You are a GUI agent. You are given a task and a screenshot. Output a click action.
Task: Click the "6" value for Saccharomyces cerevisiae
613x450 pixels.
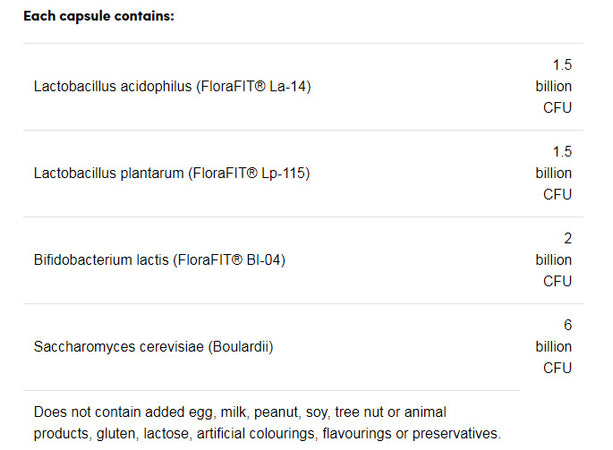568,326
